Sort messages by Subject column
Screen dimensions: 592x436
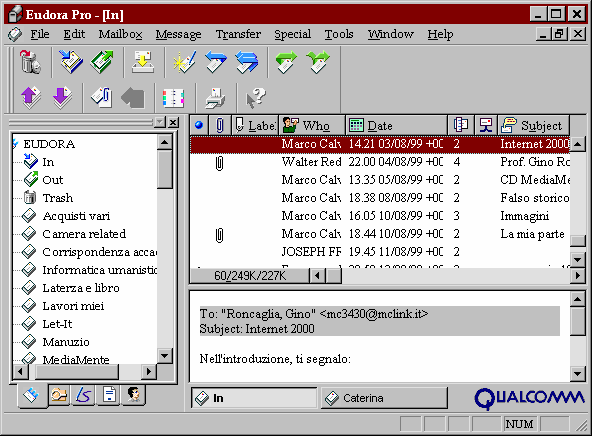click(x=533, y=125)
